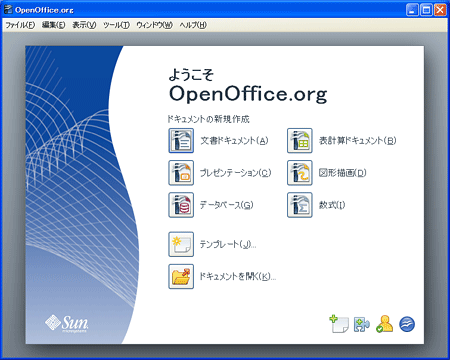Click the 図形描画(D) label

343,173
